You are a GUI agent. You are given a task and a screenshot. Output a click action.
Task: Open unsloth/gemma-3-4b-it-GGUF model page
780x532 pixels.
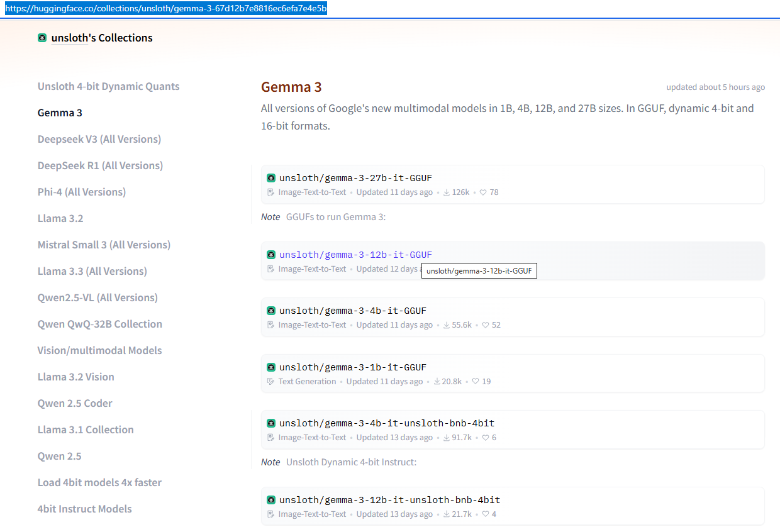click(353, 311)
